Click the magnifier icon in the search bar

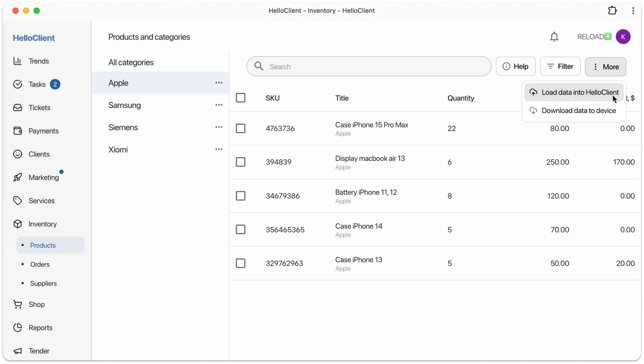tap(259, 66)
